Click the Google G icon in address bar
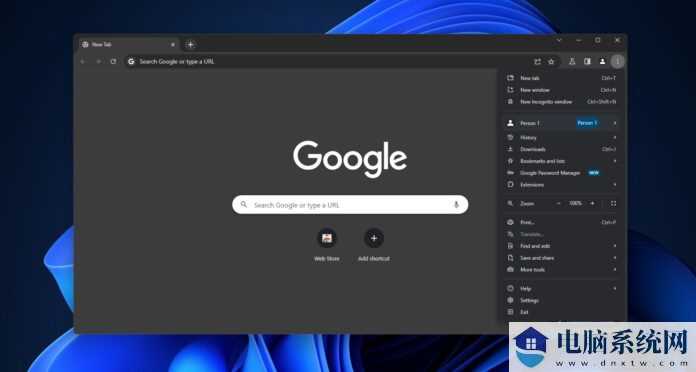696x372 pixels. [x=131, y=62]
